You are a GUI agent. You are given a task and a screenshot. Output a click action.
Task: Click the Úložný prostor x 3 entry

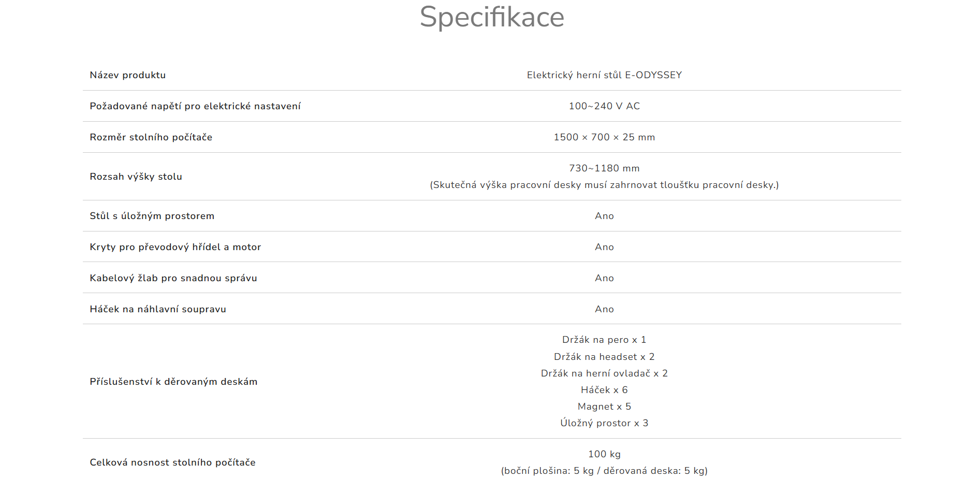tap(604, 423)
